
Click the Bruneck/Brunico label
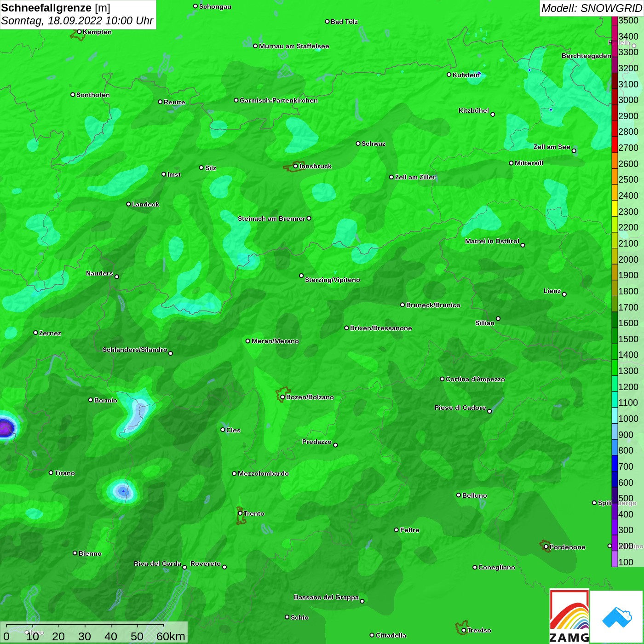click(x=433, y=305)
